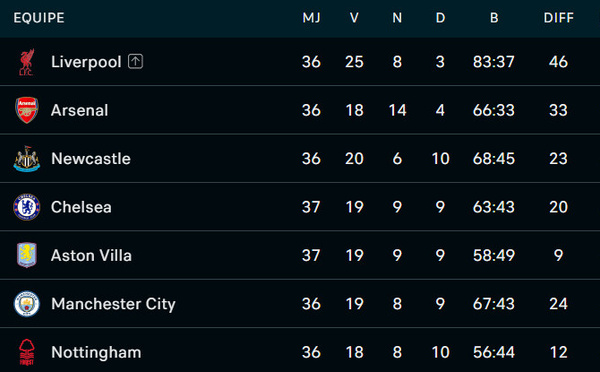Select the Nottingham team name
This screenshot has width=600, height=372.
point(96,352)
